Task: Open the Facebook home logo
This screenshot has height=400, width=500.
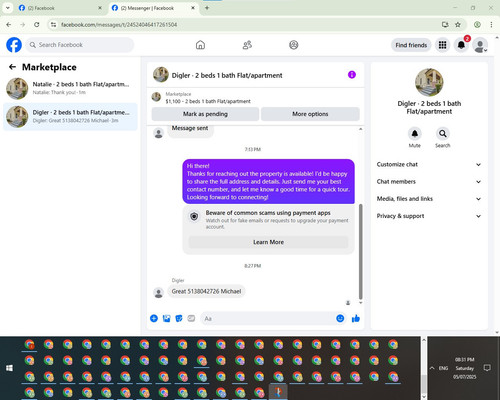Action: tap(14, 45)
